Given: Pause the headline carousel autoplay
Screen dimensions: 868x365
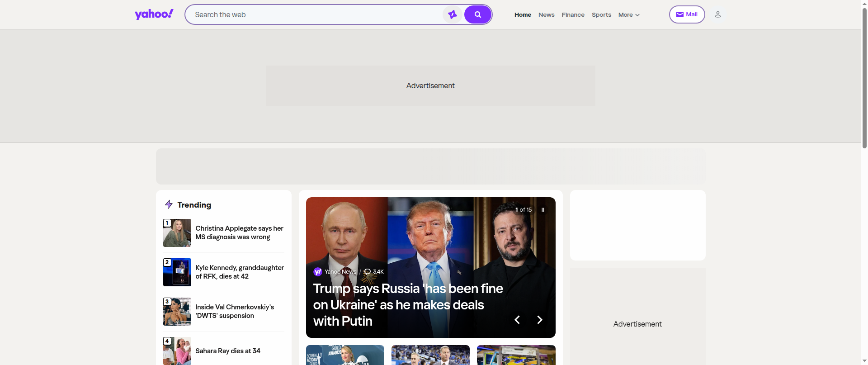Looking at the screenshot, I should (x=542, y=210).
